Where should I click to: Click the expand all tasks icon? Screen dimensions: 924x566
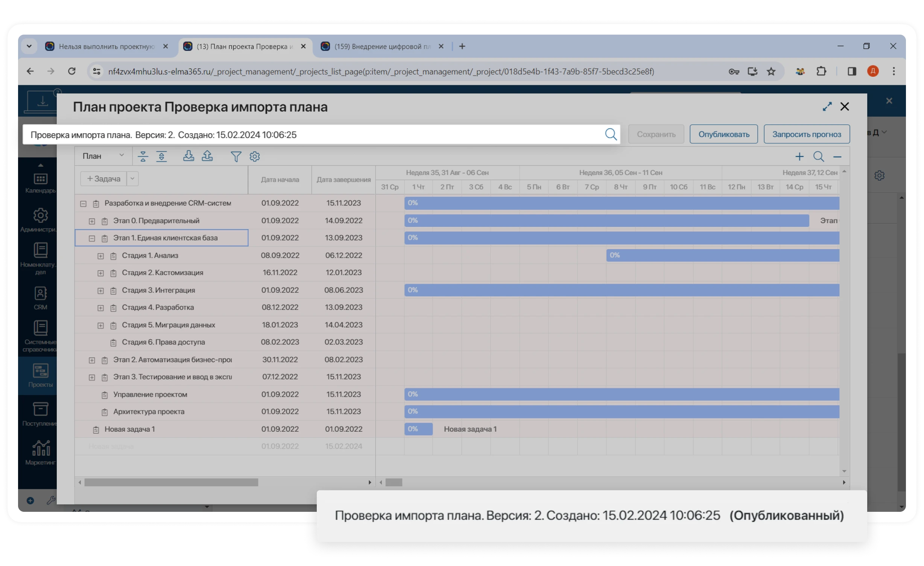tap(161, 156)
